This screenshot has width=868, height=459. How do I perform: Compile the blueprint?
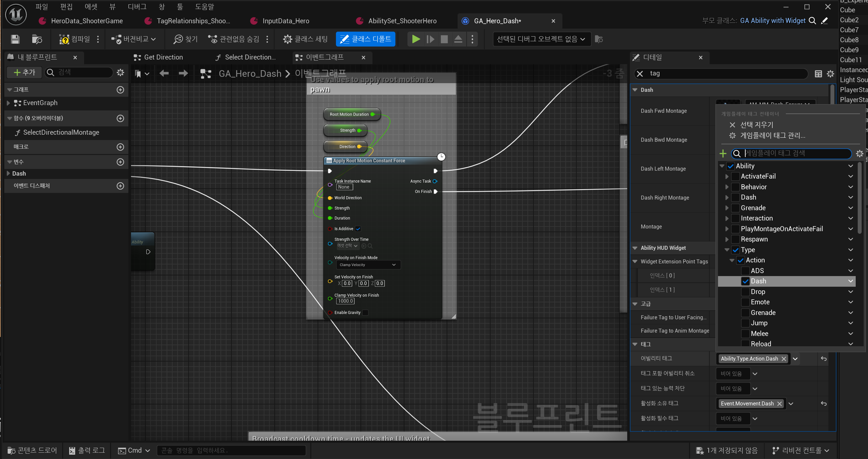(x=74, y=39)
